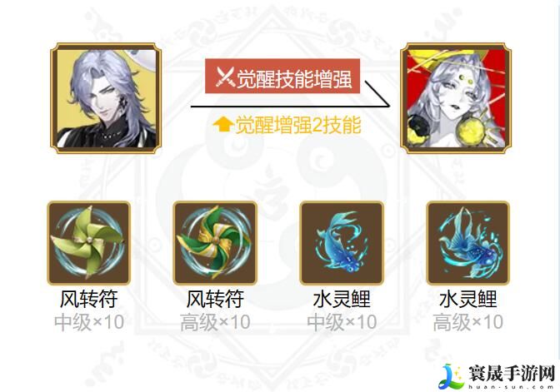560x392 pixels.
Task: Open the huan-sun.com site link
Action: click(x=511, y=387)
